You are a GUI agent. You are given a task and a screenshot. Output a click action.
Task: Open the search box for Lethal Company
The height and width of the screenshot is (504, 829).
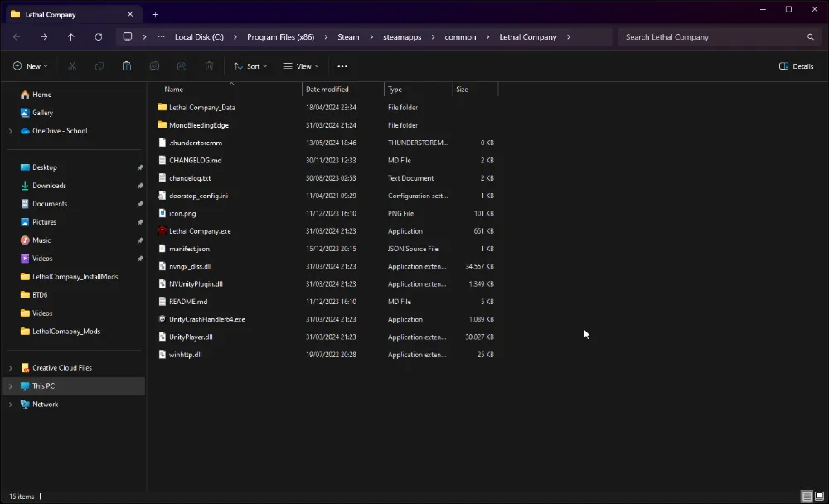(x=718, y=36)
